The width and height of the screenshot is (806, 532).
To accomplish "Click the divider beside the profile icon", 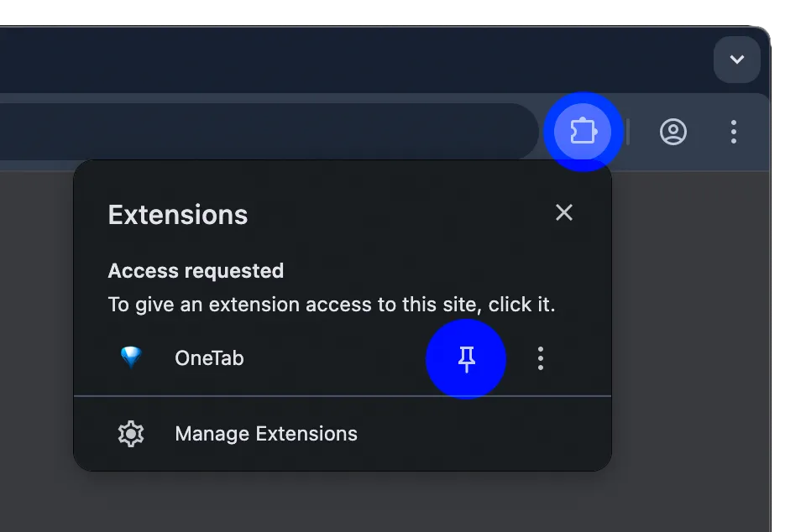I will [628, 132].
